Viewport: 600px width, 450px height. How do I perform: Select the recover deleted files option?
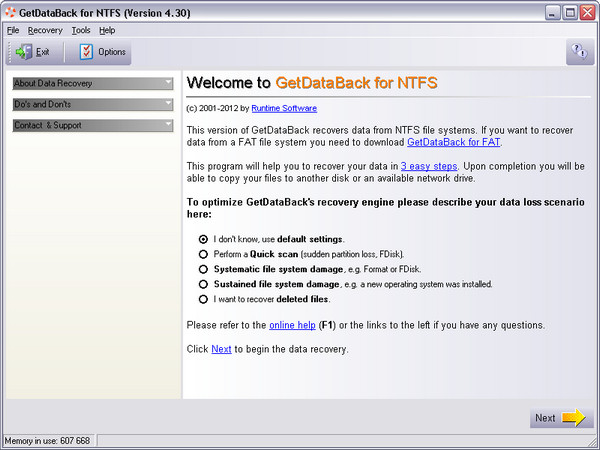204,299
